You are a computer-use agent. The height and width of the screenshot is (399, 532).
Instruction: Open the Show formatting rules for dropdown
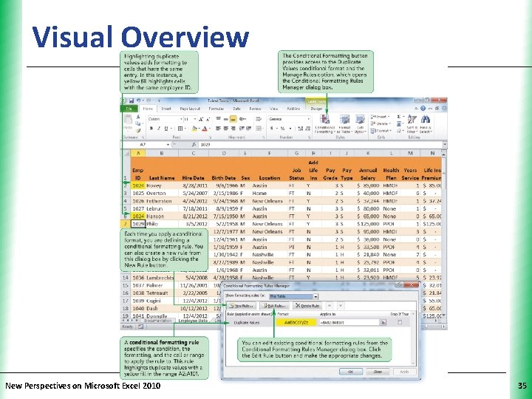(316, 296)
